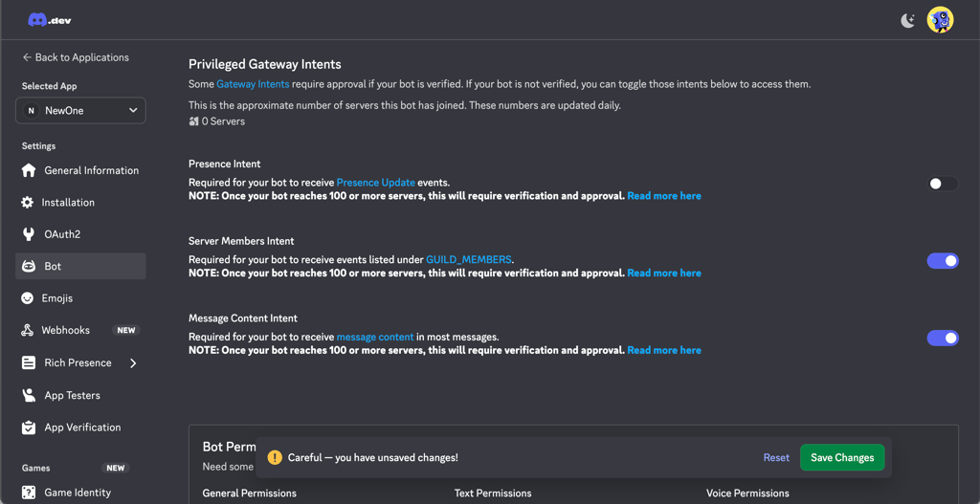This screenshot has height=504, width=980.
Task: Click the Webhooks icon
Action: coord(27,330)
